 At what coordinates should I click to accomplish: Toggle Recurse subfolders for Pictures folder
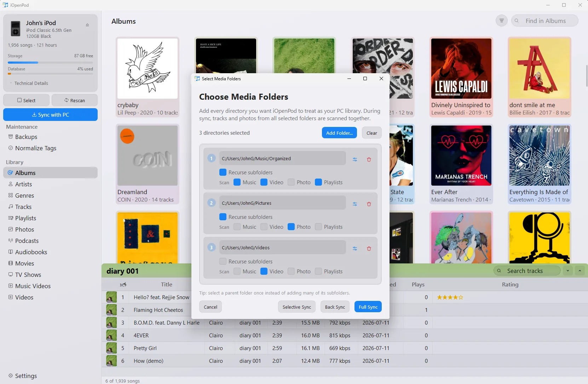pyautogui.click(x=223, y=217)
